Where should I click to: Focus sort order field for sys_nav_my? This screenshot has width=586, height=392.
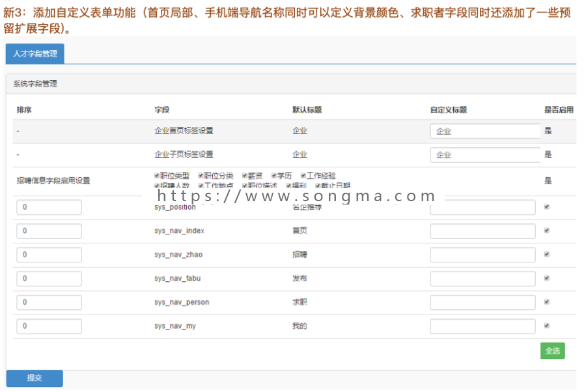tap(49, 326)
